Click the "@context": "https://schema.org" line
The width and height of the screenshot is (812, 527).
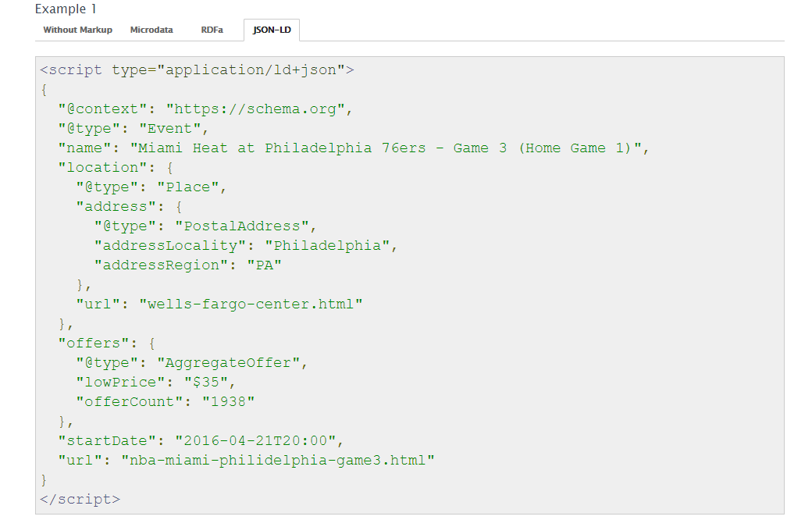(x=205, y=109)
